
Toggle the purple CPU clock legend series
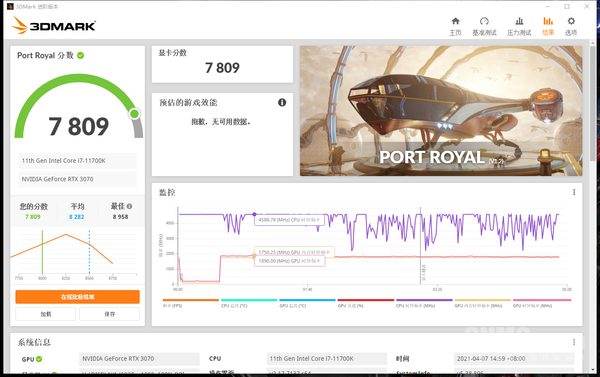point(424,303)
